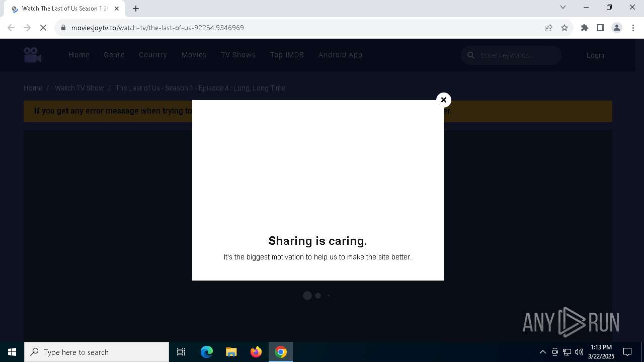The width and height of the screenshot is (644, 362).
Task: Go forward in browser history
Action: pos(27,28)
